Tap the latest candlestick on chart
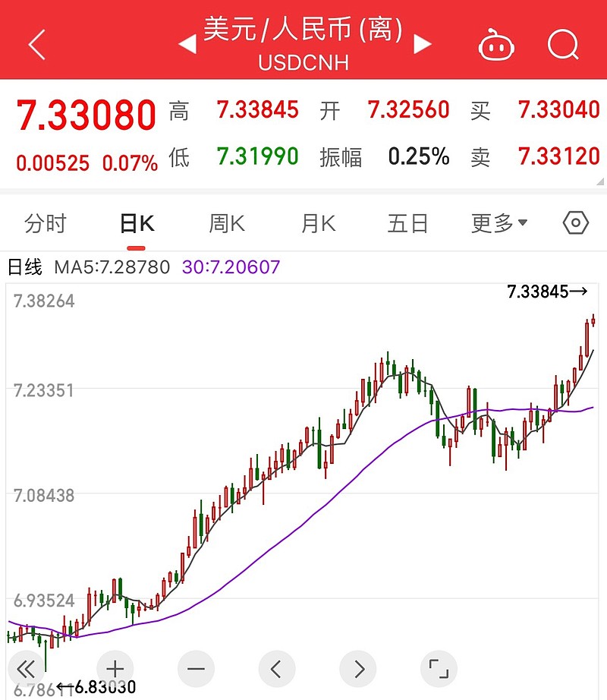The height and width of the screenshot is (700, 607). click(x=593, y=320)
